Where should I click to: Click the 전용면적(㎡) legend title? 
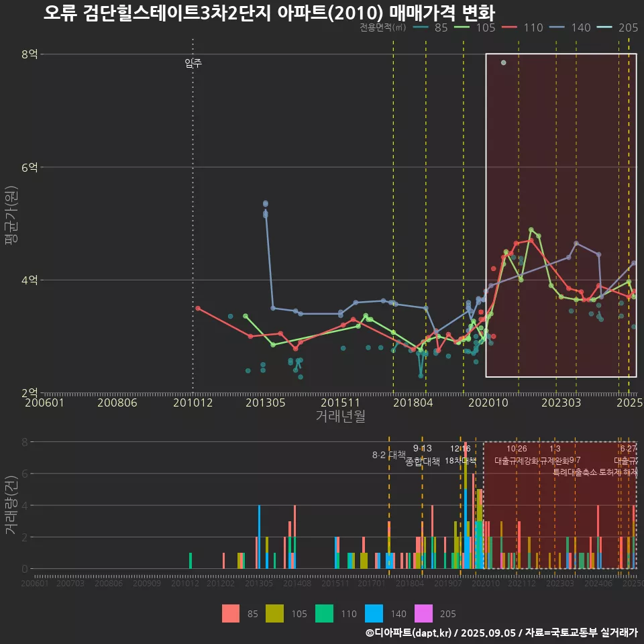(383, 28)
